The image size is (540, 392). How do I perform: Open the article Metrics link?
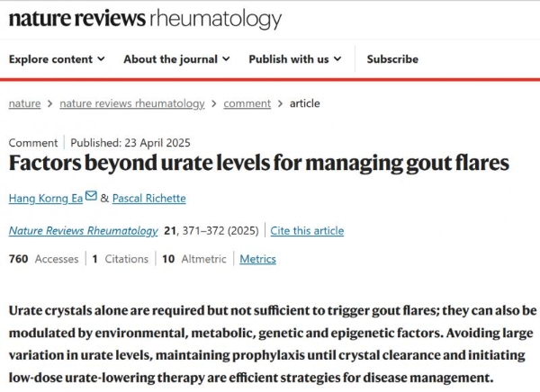[258, 259]
